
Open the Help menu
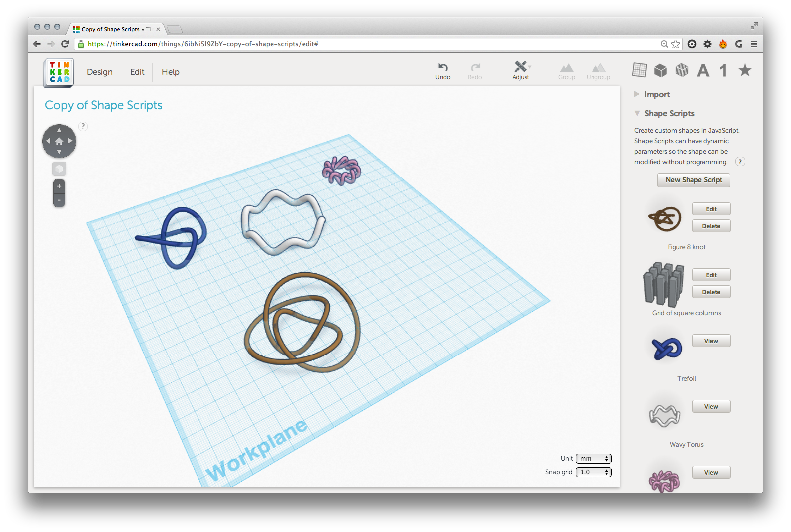pyautogui.click(x=170, y=72)
